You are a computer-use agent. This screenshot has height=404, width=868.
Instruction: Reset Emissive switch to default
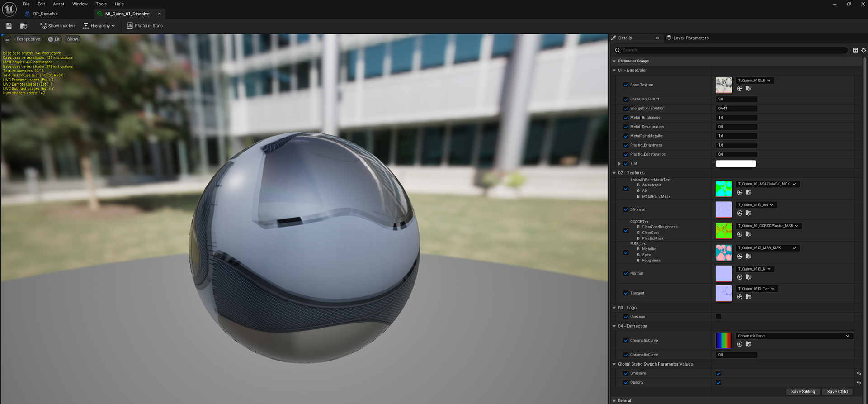point(859,374)
